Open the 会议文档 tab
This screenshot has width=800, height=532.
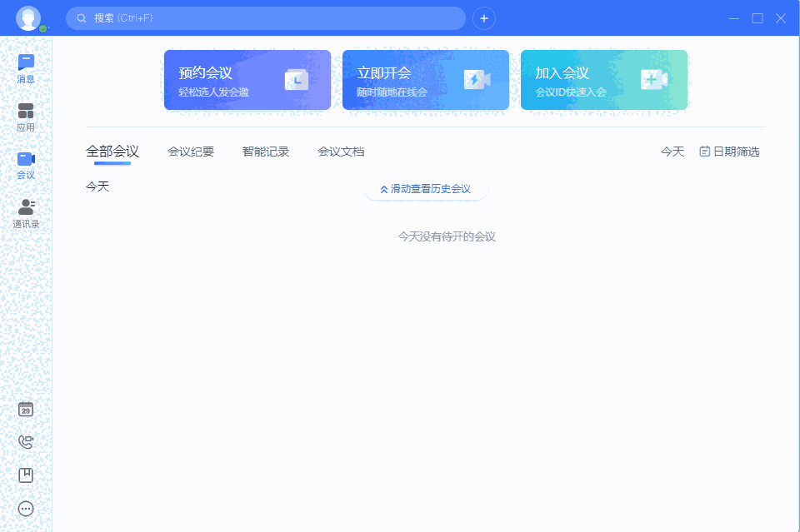341,152
